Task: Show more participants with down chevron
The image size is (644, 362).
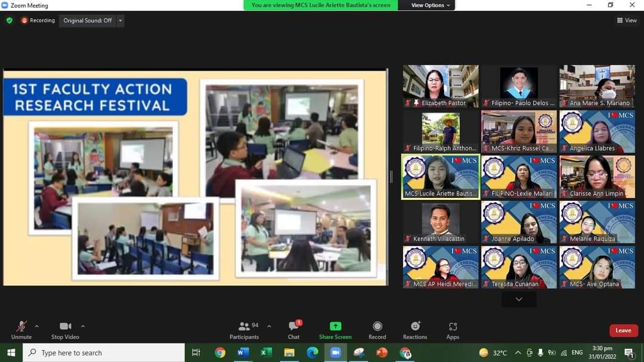Action: pyautogui.click(x=519, y=299)
